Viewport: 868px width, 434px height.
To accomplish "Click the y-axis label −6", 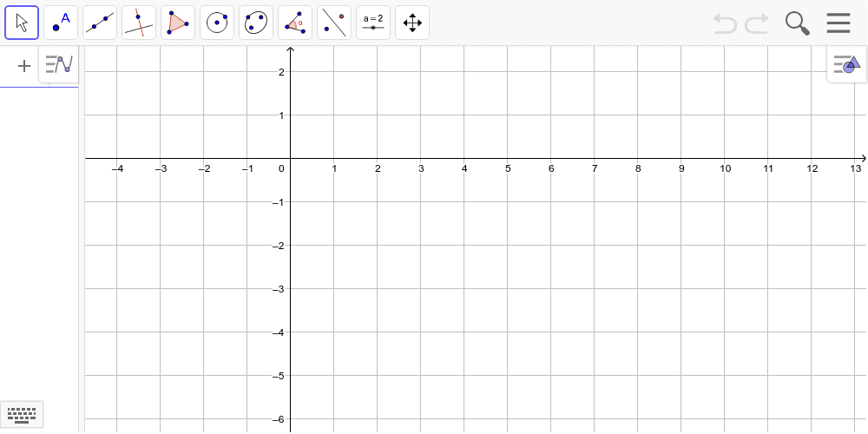I will tap(279, 419).
